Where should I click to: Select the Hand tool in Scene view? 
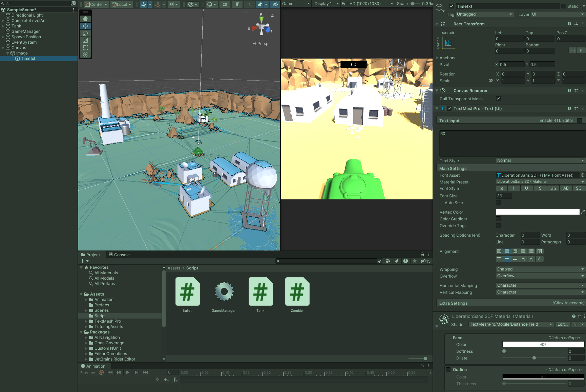point(85,19)
